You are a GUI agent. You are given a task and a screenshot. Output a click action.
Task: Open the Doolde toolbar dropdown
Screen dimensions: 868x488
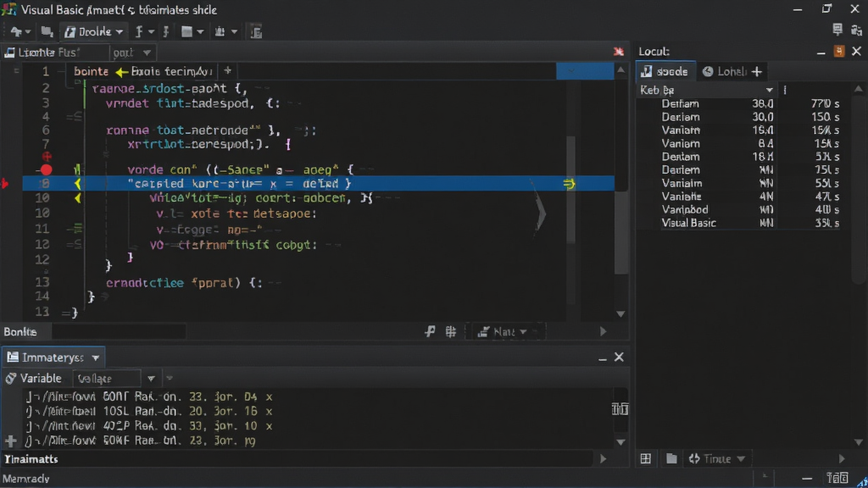click(x=93, y=32)
